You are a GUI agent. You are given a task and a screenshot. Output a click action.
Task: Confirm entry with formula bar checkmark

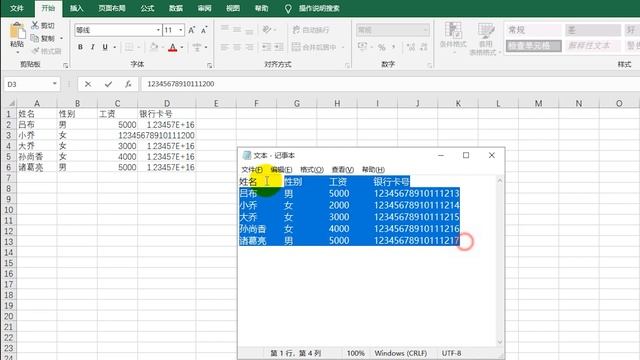(x=108, y=84)
